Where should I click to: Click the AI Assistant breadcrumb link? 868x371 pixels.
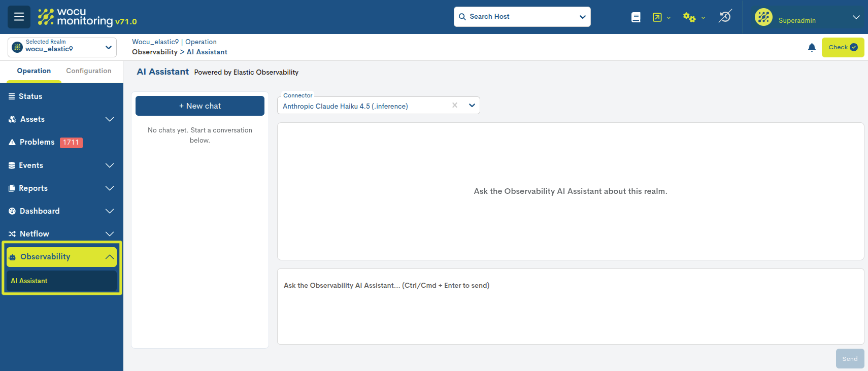207,52
